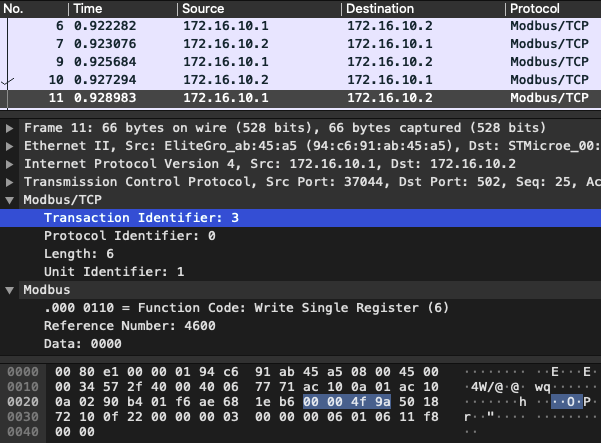Click time value 0.925684
Viewport: 601px width, 443px height.
(105, 62)
